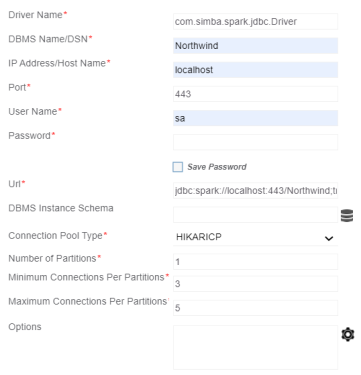Image resolution: width=361 pixels, height=375 pixels.
Task: Select the Options label text
Action: (25, 327)
